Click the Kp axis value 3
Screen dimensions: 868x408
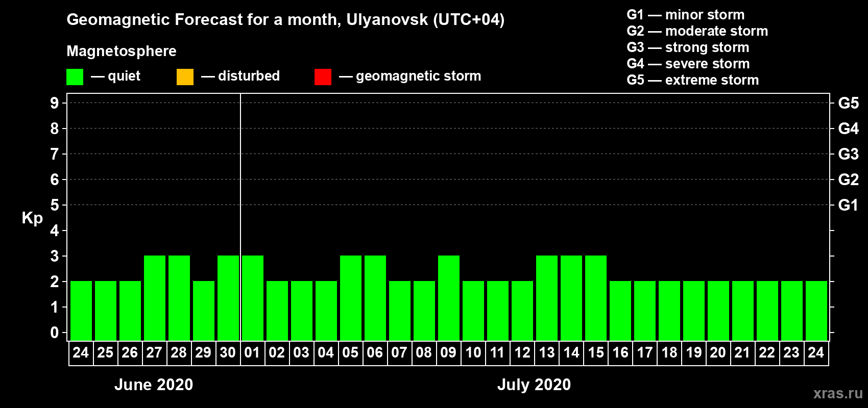55,256
